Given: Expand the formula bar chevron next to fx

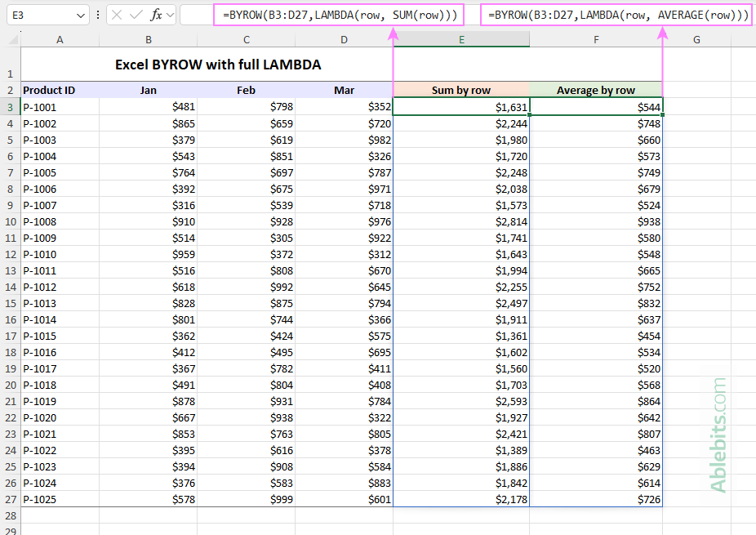Looking at the screenshot, I should 171,14.
